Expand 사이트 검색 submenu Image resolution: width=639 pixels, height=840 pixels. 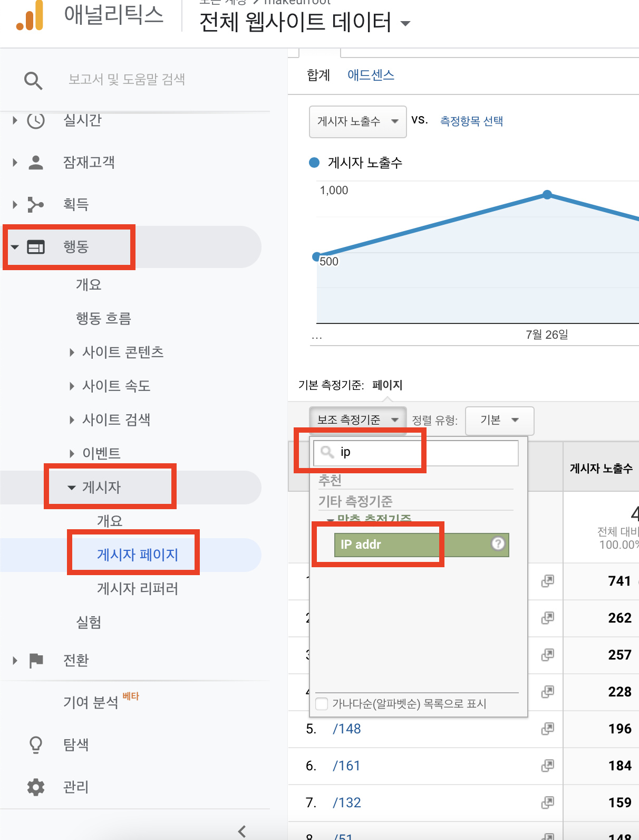(72, 420)
